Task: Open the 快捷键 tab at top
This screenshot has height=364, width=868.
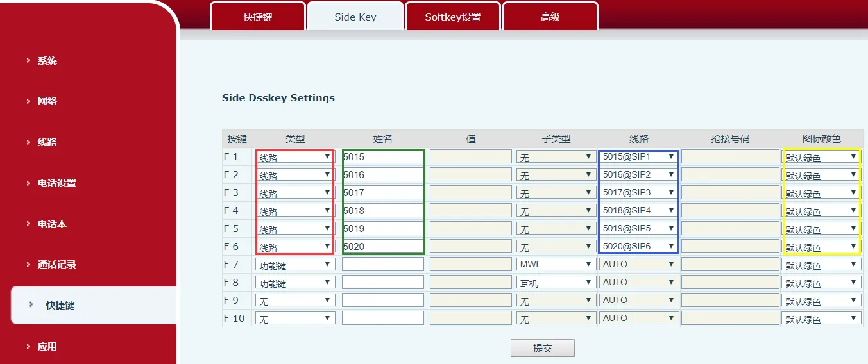Action: click(257, 17)
